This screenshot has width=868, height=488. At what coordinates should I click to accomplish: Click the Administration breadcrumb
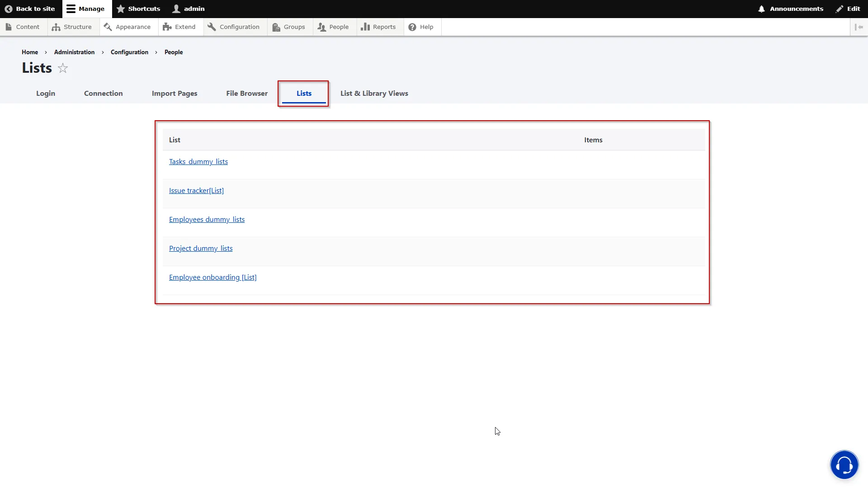[x=74, y=52]
